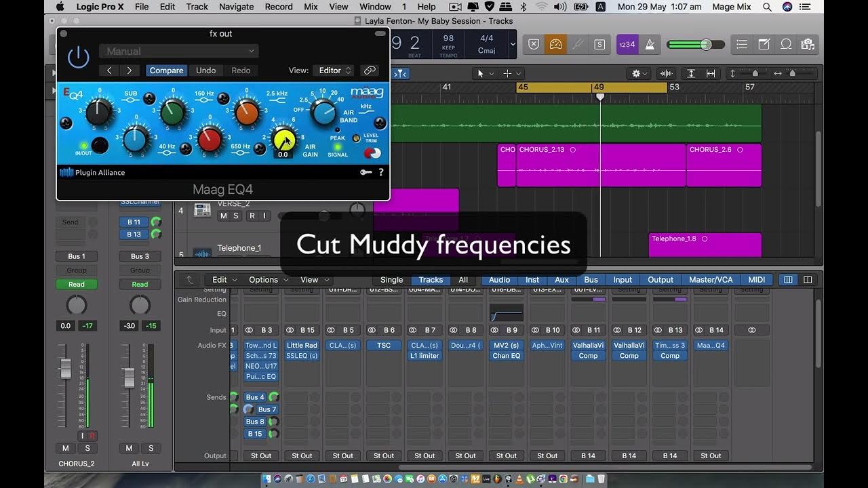Image resolution: width=868 pixels, height=488 pixels.
Task: Open Spotlight search in menu bar
Action: click(x=767, y=7)
